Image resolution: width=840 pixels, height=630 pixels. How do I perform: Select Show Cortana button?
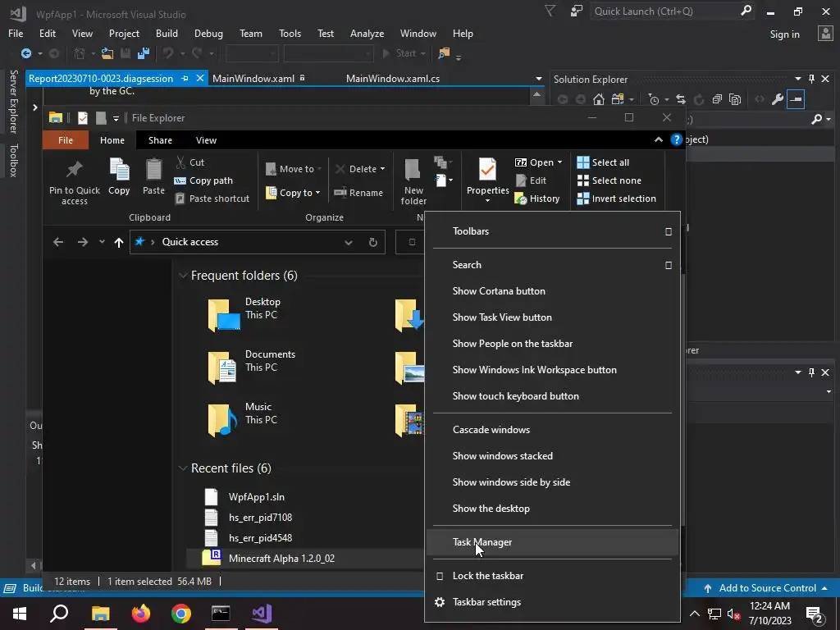tap(552, 291)
